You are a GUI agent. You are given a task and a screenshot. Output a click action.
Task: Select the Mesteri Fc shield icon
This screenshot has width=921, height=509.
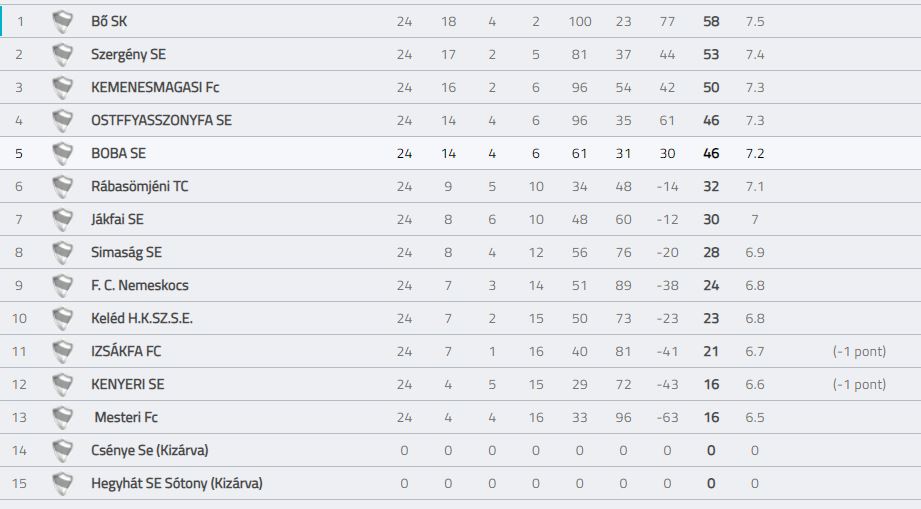click(62, 417)
